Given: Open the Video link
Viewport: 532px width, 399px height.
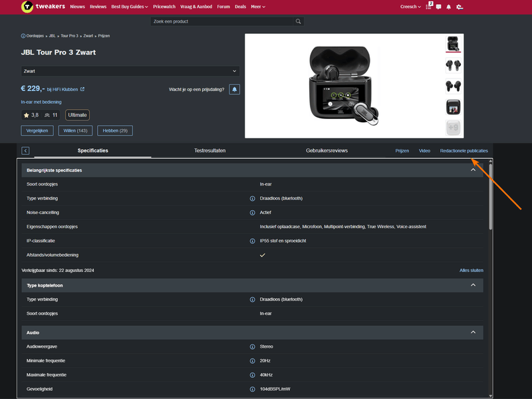Looking at the screenshot, I should click(x=424, y=151).
